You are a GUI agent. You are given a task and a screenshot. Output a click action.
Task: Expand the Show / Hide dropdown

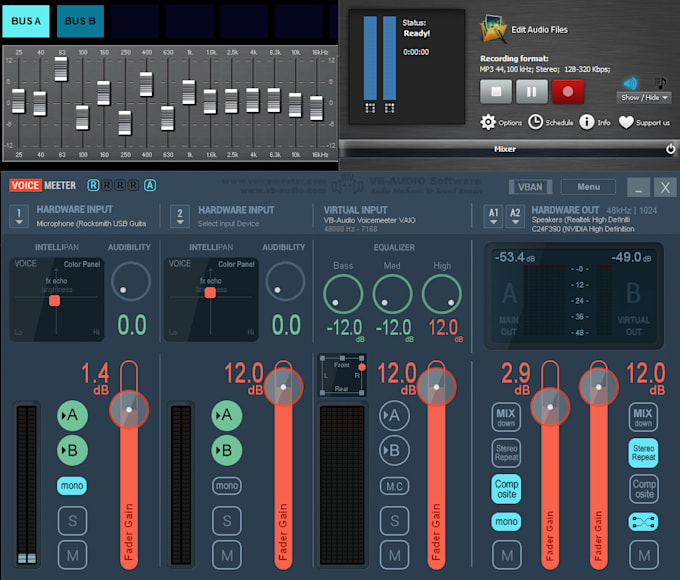(644, 98)
